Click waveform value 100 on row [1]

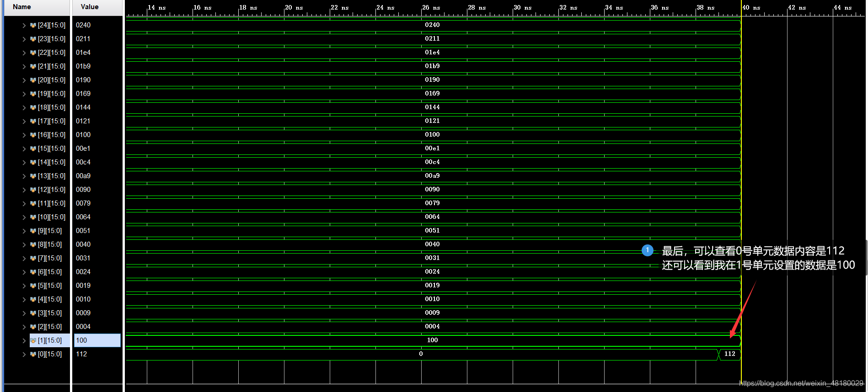pyautogui.click(x=432, y=340)
